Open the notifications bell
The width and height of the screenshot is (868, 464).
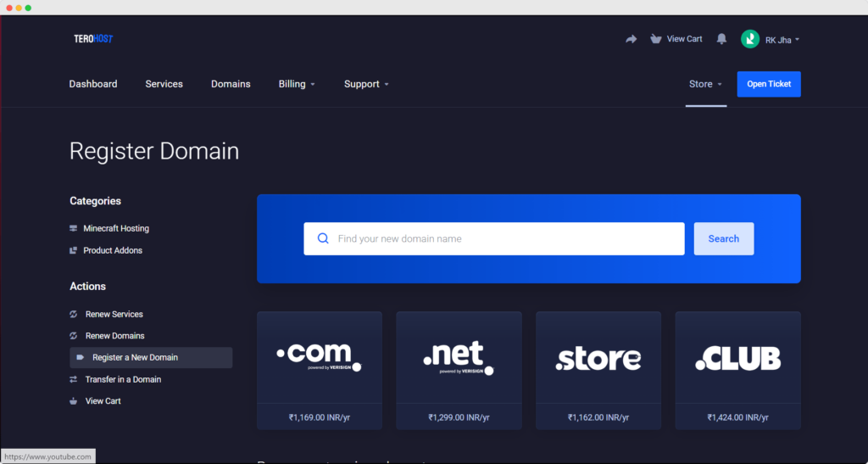tap(721, 39)
